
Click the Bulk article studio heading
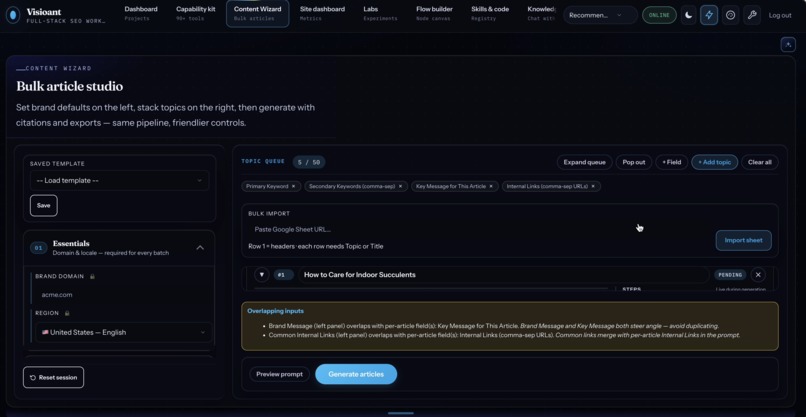coord(69,86)
